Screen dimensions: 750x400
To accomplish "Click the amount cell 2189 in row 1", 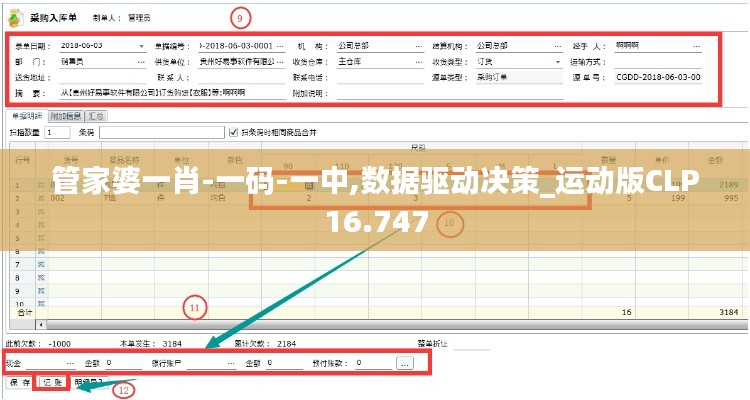I will coord(728,185).
